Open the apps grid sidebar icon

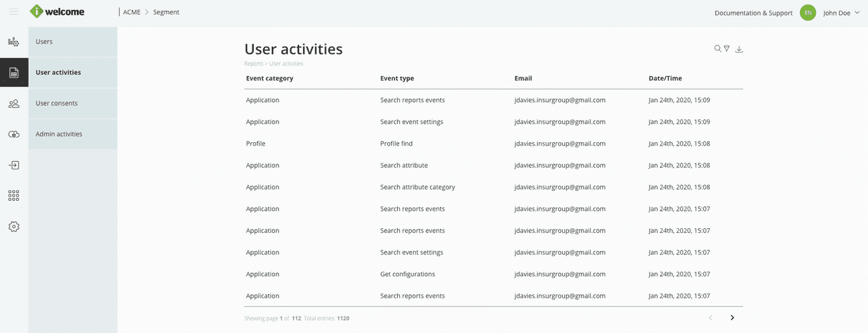pos(13,196)
